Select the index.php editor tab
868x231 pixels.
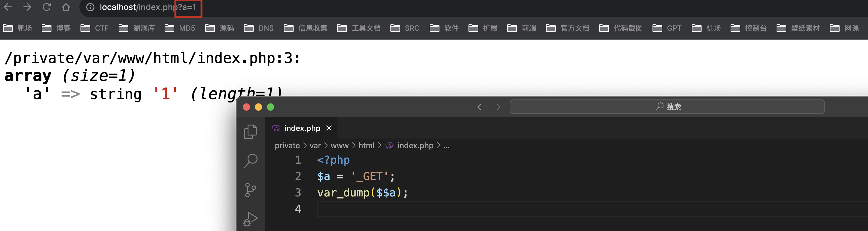pos(301,128)
